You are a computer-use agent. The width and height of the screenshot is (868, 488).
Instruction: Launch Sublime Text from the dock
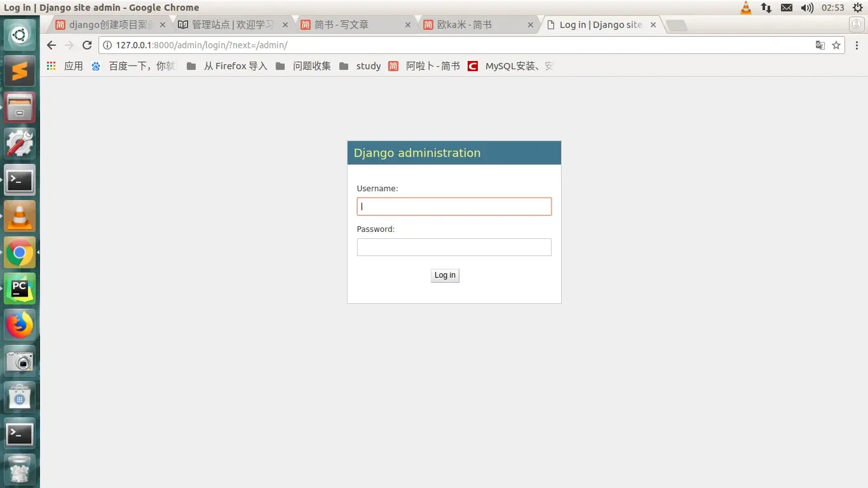click(20, 71)
